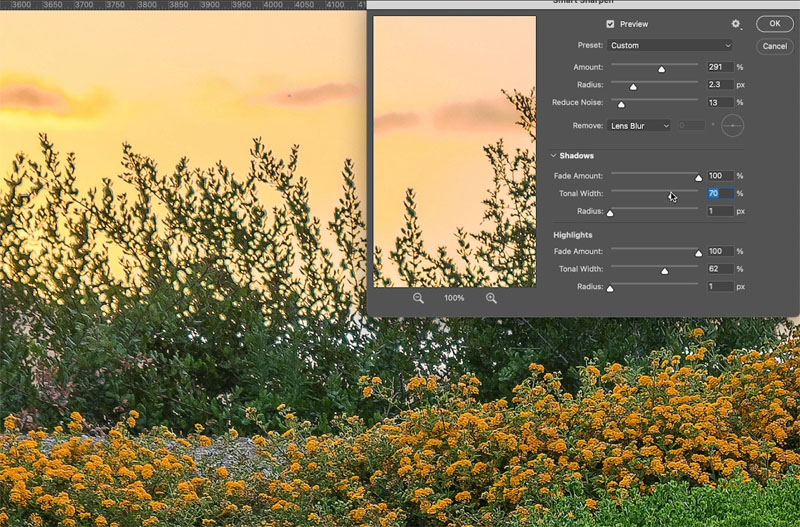Click the Highlights Tonal Width field showing 62
Image resolution: width=800 pixels, height=527 pixels.
point(720,269)
